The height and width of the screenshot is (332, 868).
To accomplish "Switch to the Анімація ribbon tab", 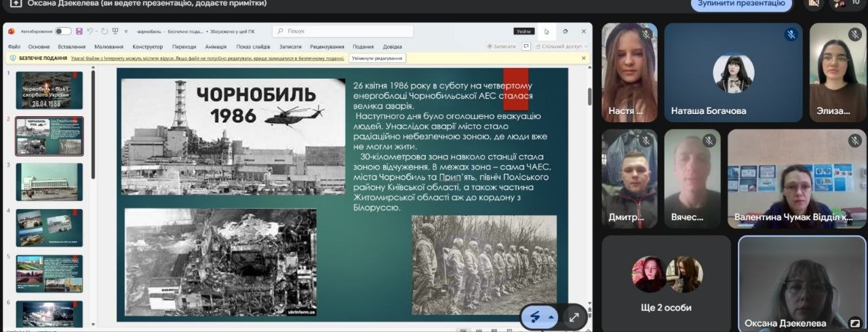I will click(x=216, y=47).
